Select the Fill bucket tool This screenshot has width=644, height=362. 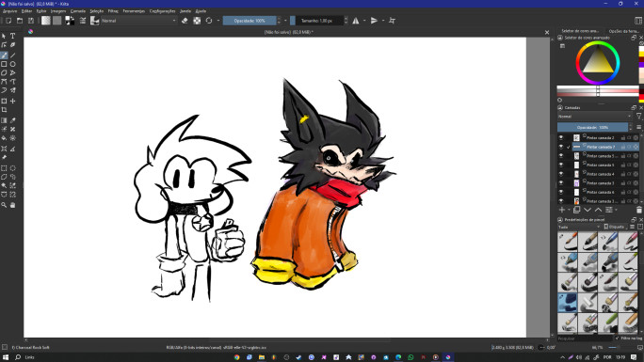4,138
